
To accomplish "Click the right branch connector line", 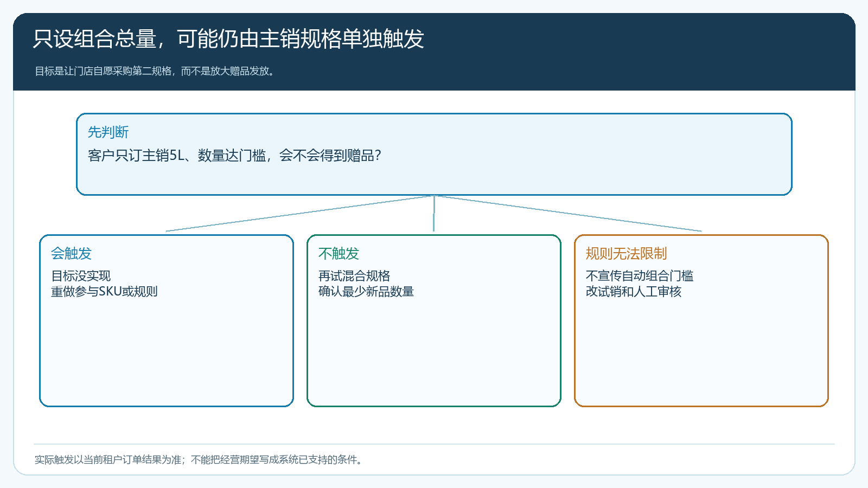I will (568, 213).
